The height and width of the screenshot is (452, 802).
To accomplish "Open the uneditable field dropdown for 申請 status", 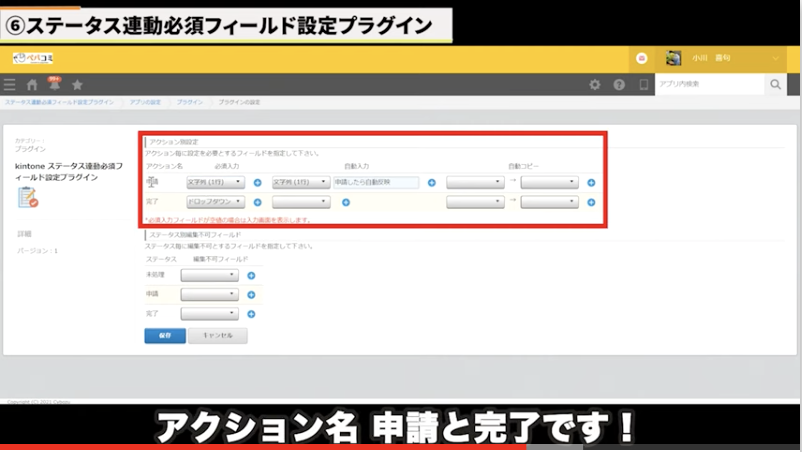I will (x=209, y=294).
